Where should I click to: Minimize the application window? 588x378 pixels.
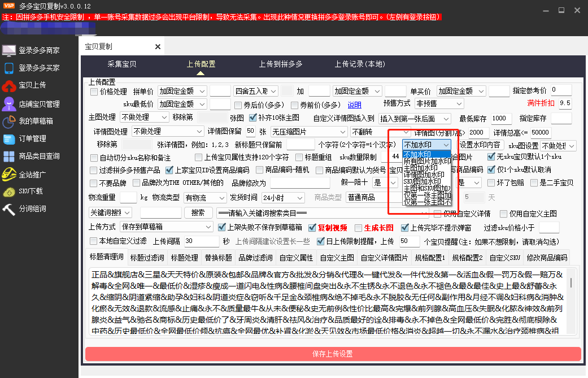(545, 11)
